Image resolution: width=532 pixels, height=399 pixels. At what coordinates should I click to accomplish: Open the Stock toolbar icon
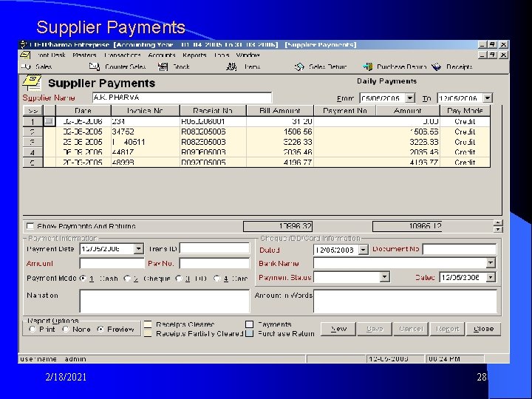pos(163,66)
